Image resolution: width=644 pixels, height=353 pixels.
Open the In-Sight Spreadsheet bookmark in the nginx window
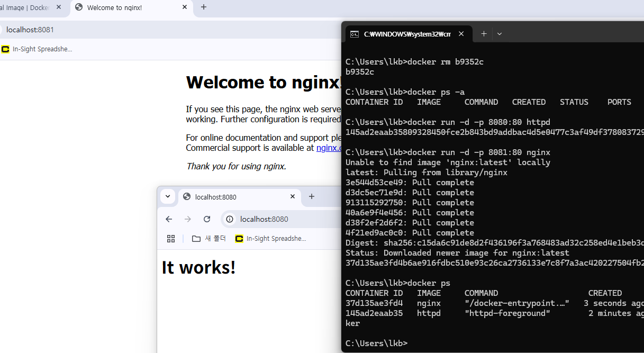(37, 49)
